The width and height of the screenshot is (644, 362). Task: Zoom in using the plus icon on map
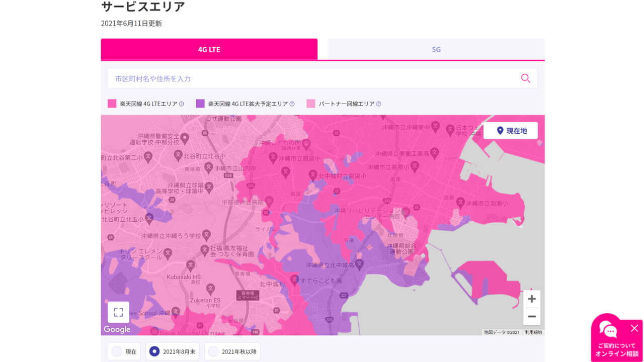[x=531, y=299]
